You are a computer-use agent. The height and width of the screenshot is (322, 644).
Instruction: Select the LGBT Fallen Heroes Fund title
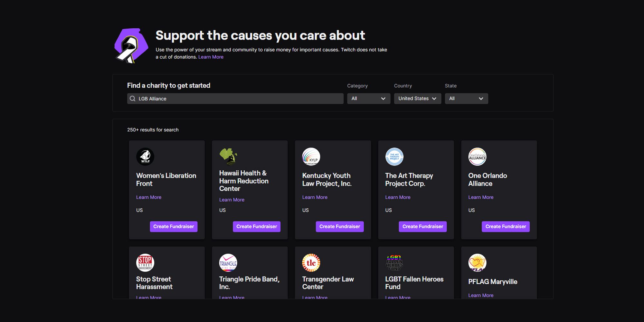pos(414,283)
